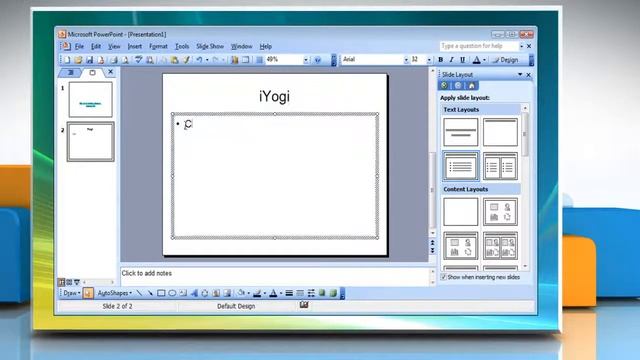Toggle Underline formatting
Screen dimensions: 640x360
pos(462,60)
